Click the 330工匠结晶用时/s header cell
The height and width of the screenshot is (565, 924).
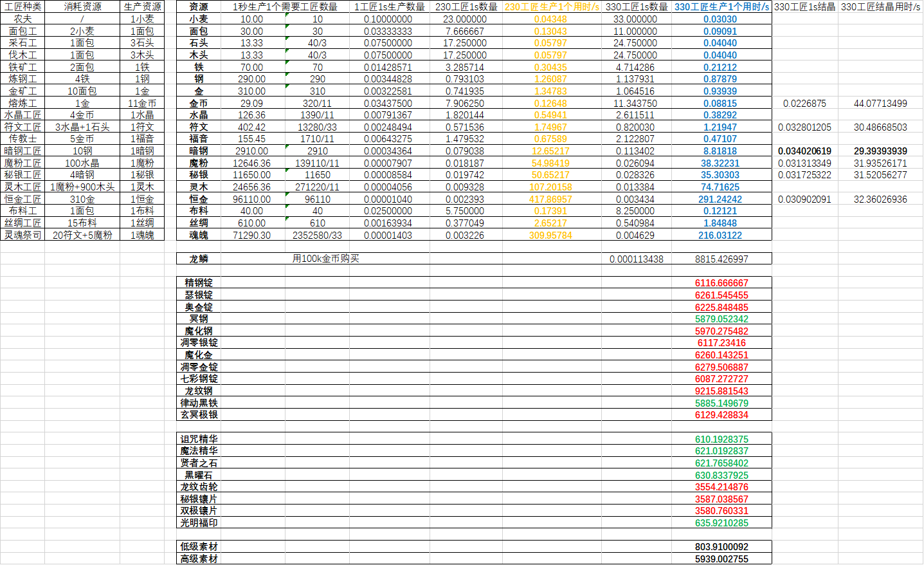click(x=880, y=6)
